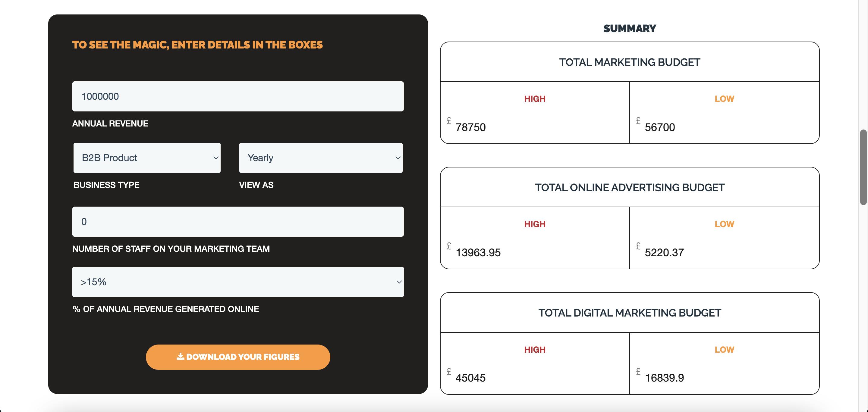
Task: Click the orange 'To See The Magic' heading
Action: (197, 45)
